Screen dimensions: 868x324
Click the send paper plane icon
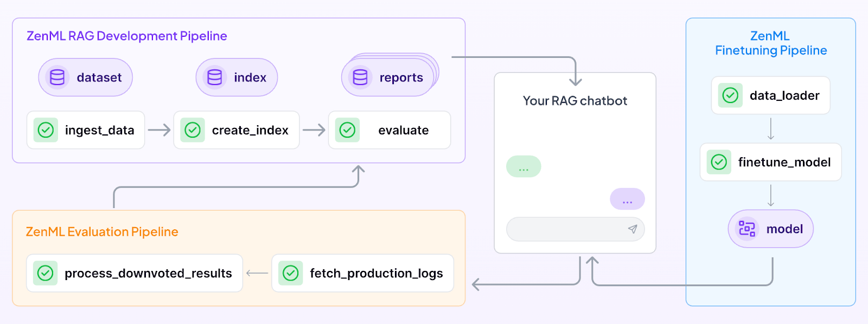[x=633, y=229]
